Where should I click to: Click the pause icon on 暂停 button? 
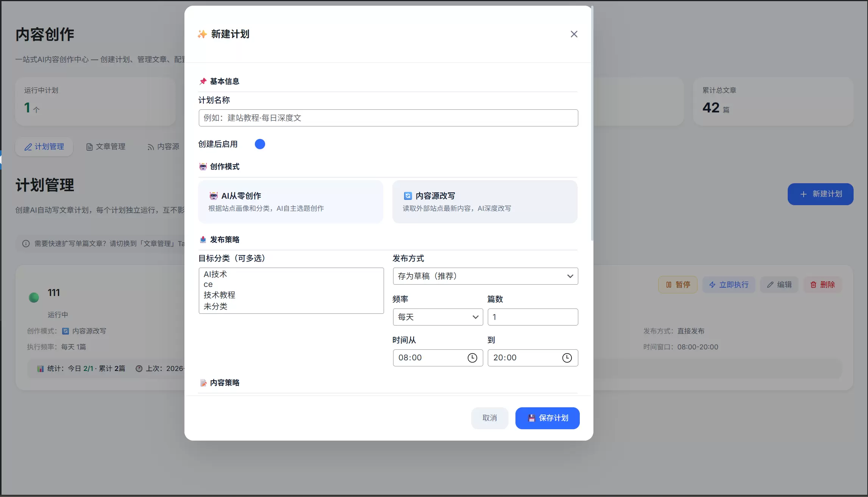669,285
